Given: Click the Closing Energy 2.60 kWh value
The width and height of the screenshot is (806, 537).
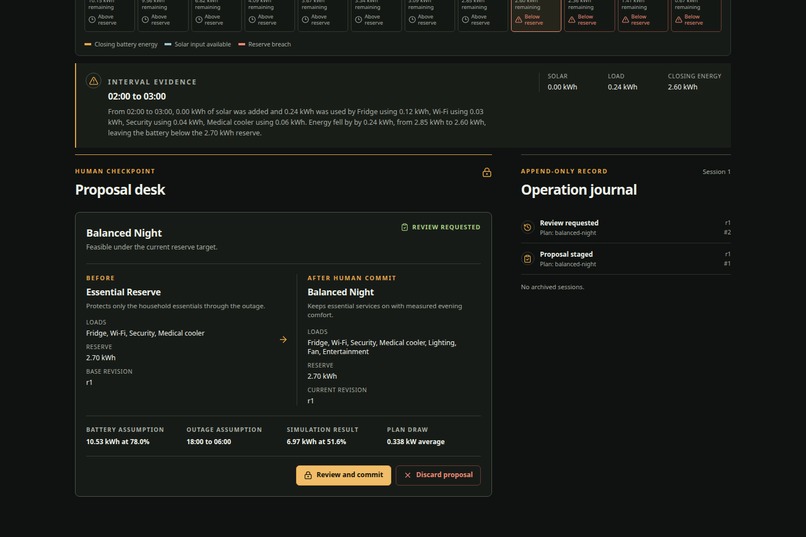Looking at the screenshot, I should coord(682,87).
